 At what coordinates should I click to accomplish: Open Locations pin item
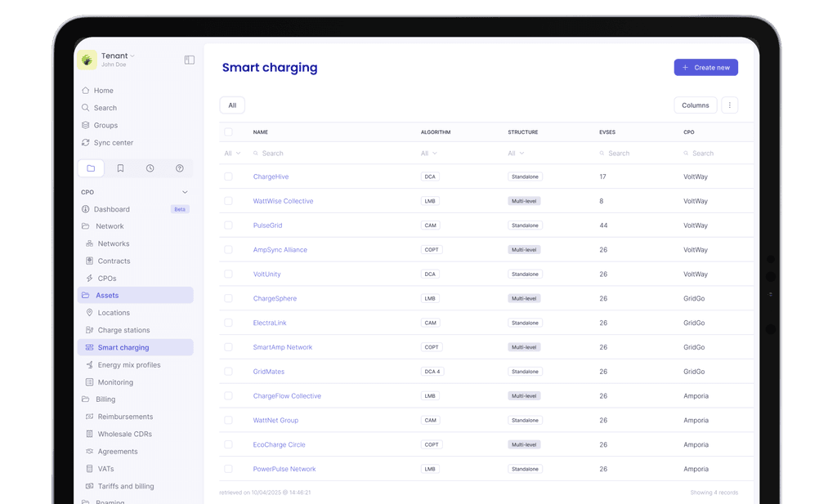tap(114, 313)
